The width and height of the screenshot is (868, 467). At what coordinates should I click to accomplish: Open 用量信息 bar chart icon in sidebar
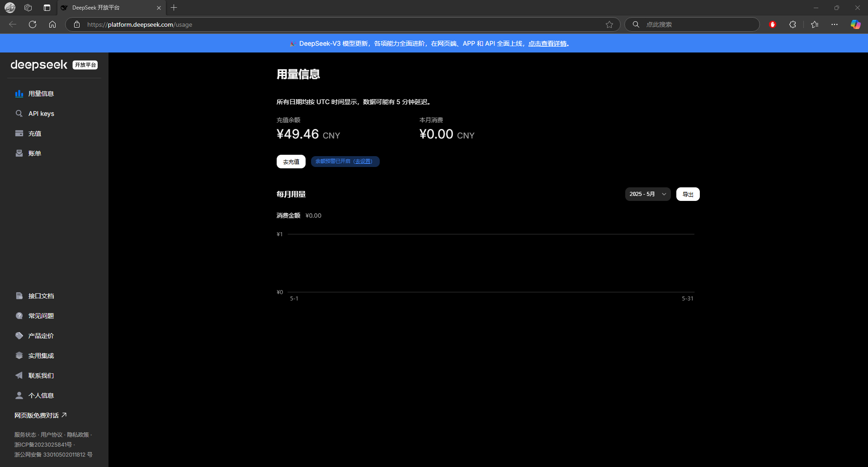point(19,94)
